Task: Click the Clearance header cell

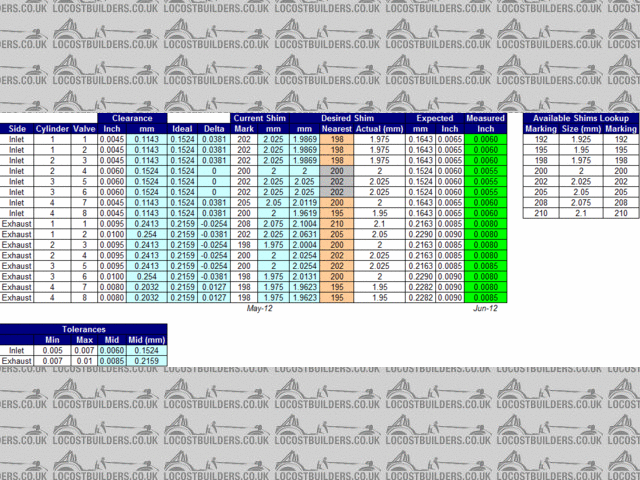Action: 133,118
